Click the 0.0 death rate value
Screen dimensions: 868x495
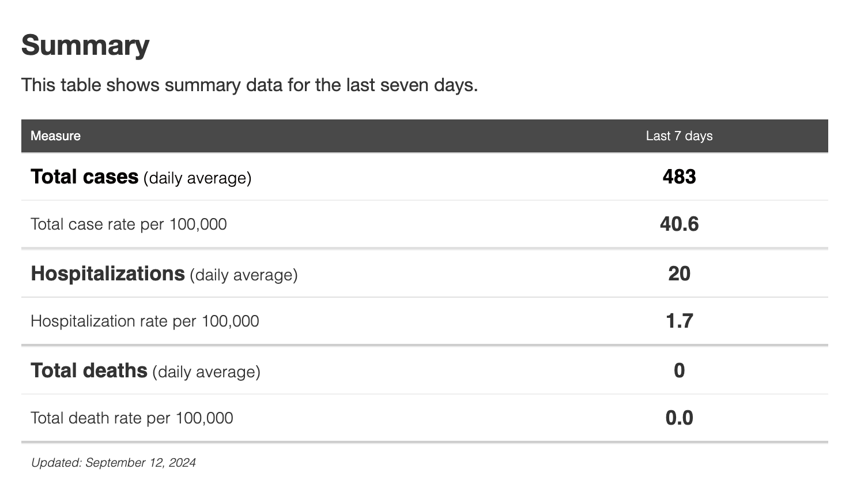coord(679,418)
